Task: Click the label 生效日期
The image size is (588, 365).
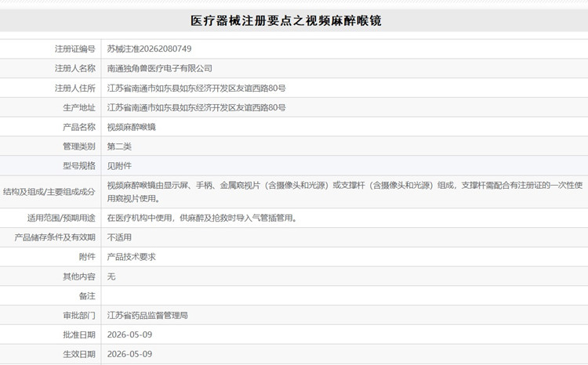Action: 79,354
